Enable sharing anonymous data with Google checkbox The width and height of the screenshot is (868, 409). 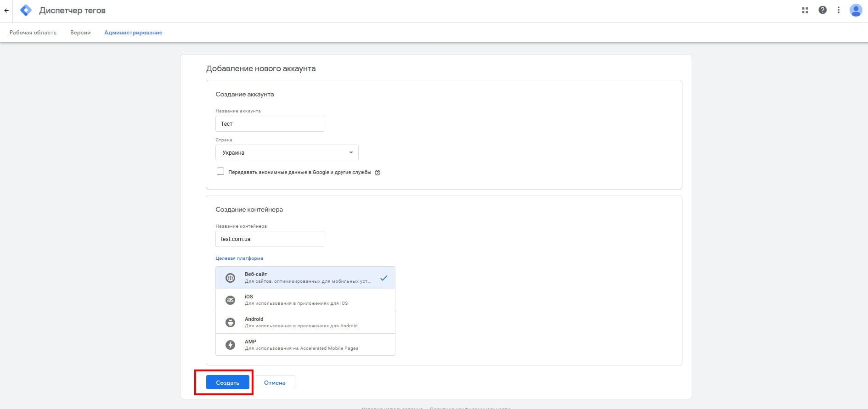click(220, 172)
